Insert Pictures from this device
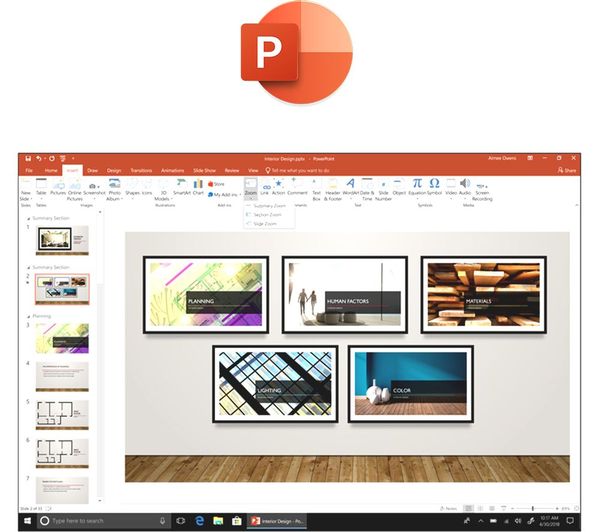The height and width of the screenshot is (532, 600). [58, 188]
